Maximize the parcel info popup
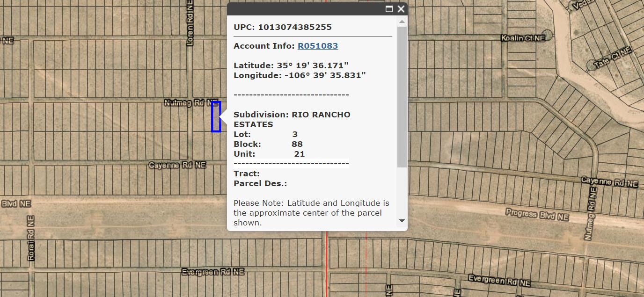The image size is (644, 297). (389, 9)
